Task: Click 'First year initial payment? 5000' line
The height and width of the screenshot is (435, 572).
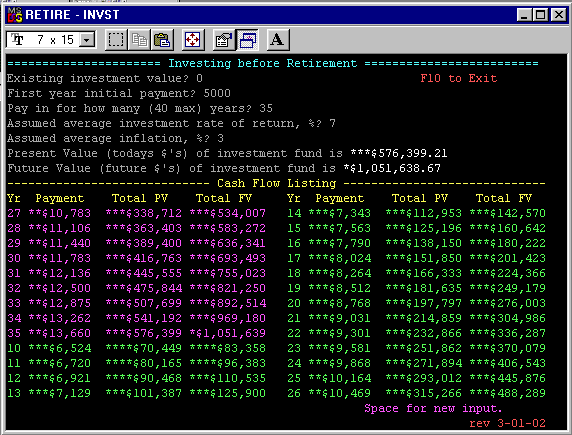Action: pyautogui.click(x=119, y=93)
